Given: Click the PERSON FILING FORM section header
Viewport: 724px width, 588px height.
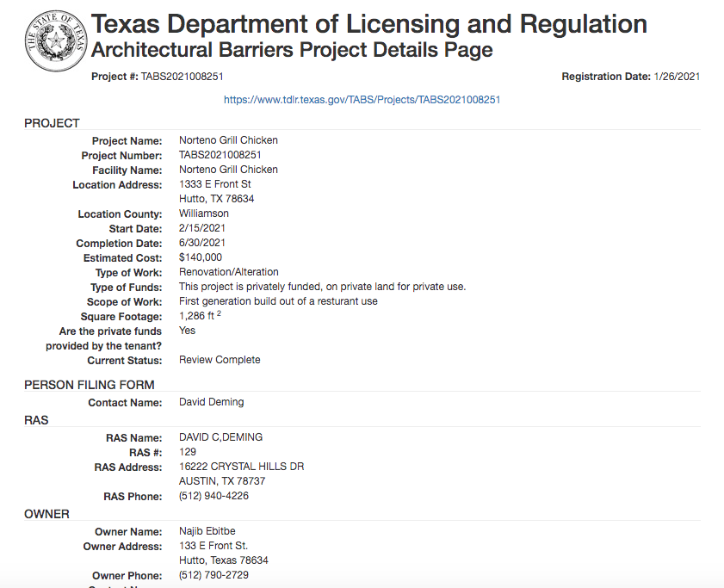Looking at the screenshot, I should click(90, 385).
